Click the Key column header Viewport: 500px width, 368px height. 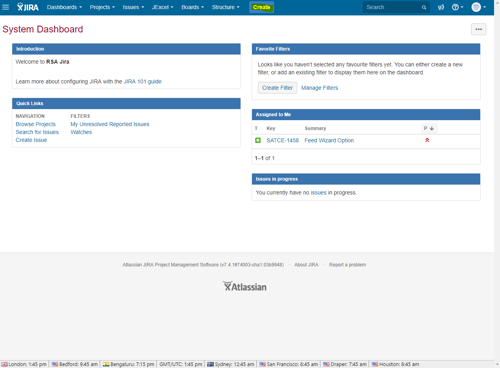point(271,128)
